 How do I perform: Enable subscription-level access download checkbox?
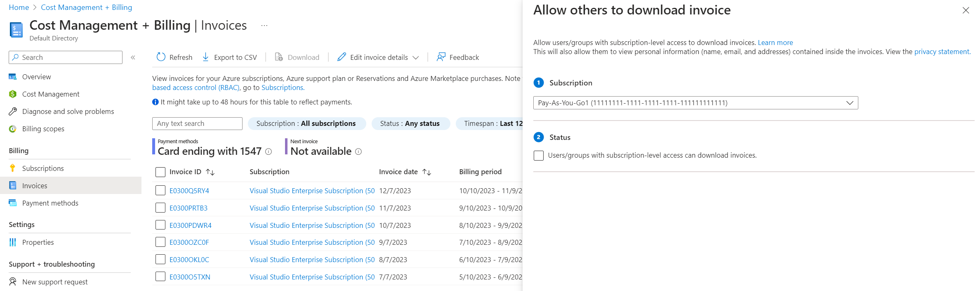[539, 156]
